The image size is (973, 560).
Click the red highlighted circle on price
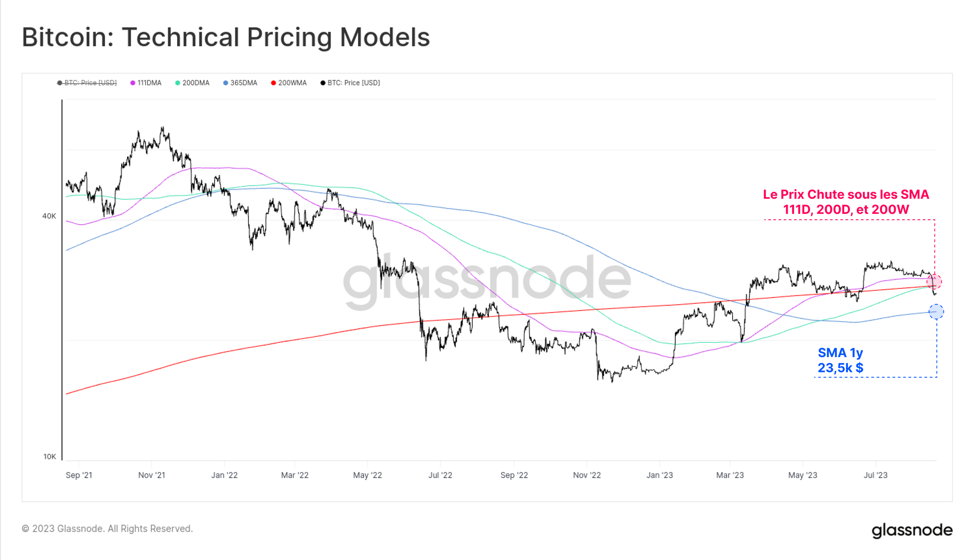pos(934,281)
